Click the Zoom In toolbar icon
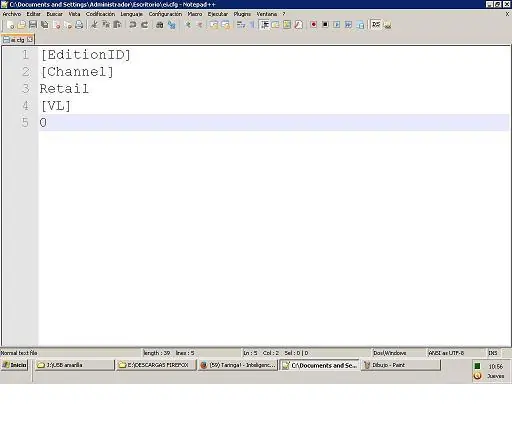Viewport: 512px width, 437px height. coord(188,25)
